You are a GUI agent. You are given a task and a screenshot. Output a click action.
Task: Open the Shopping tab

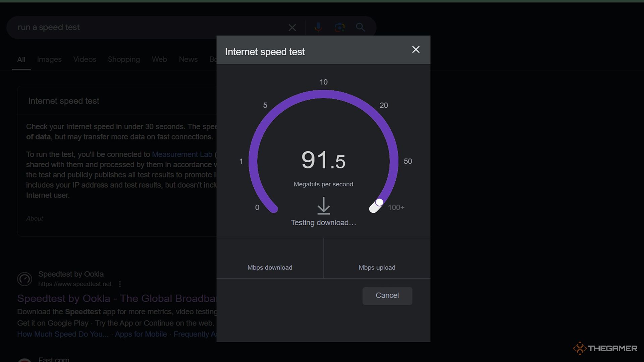[124, 59]
